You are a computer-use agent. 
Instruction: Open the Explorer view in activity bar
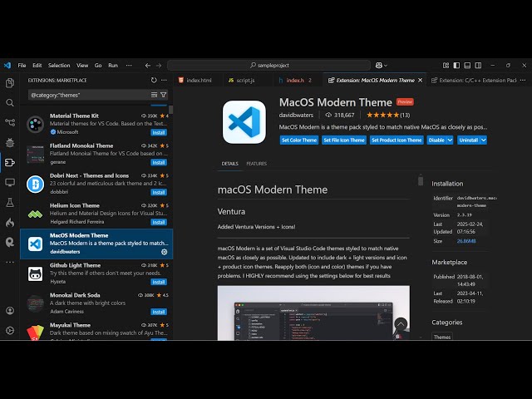10,83
